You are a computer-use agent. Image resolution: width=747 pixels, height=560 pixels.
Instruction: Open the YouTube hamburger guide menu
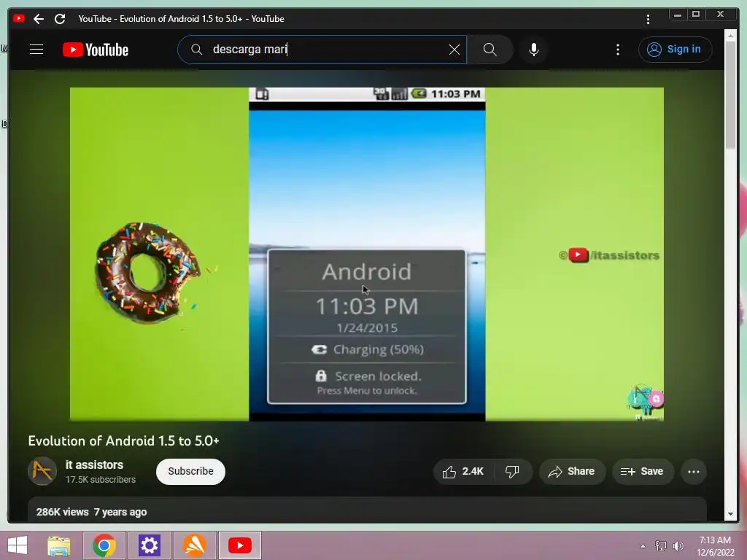(x=36, y=50)
